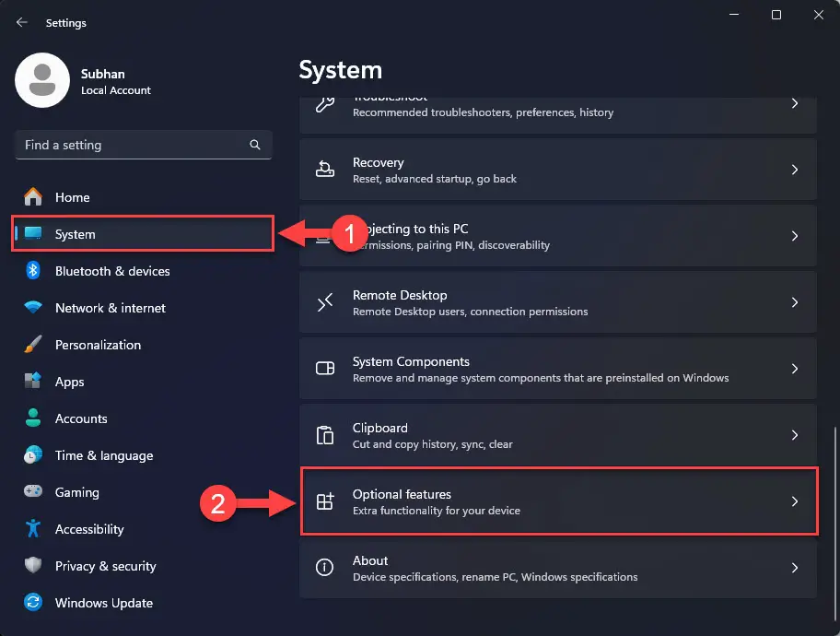Click the System monitor icon
The width and height of the screenshot is (840, 636).
click(33, 233)
